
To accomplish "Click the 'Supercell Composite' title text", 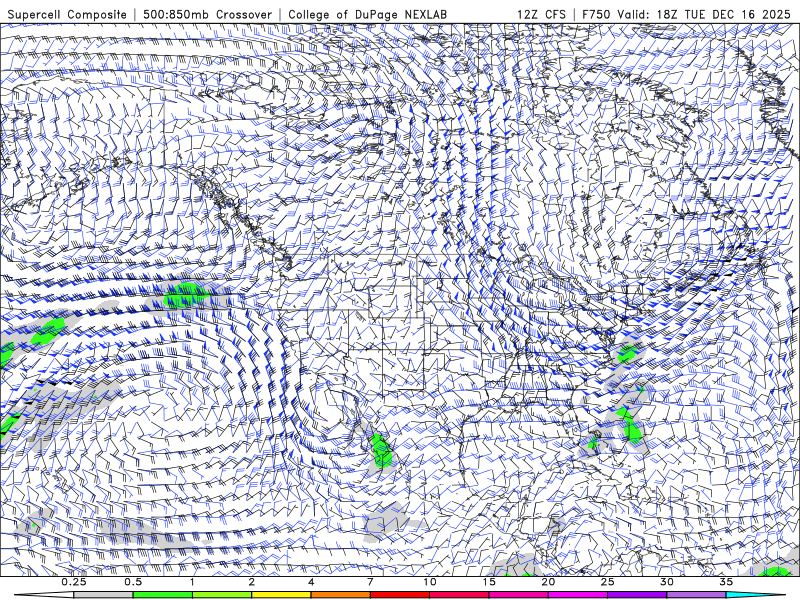I will coord(67,15).
